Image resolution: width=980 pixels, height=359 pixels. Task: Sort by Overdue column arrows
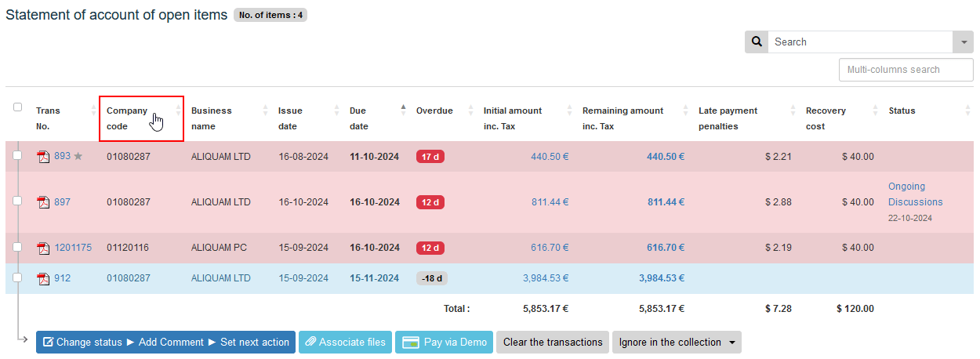coord(471,111)
